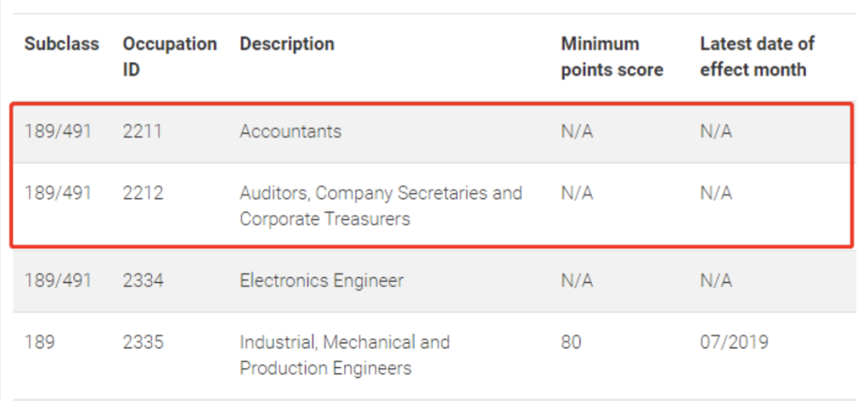Click subclass 189 in the Industrial Engineers row

(x=39, y=342)
